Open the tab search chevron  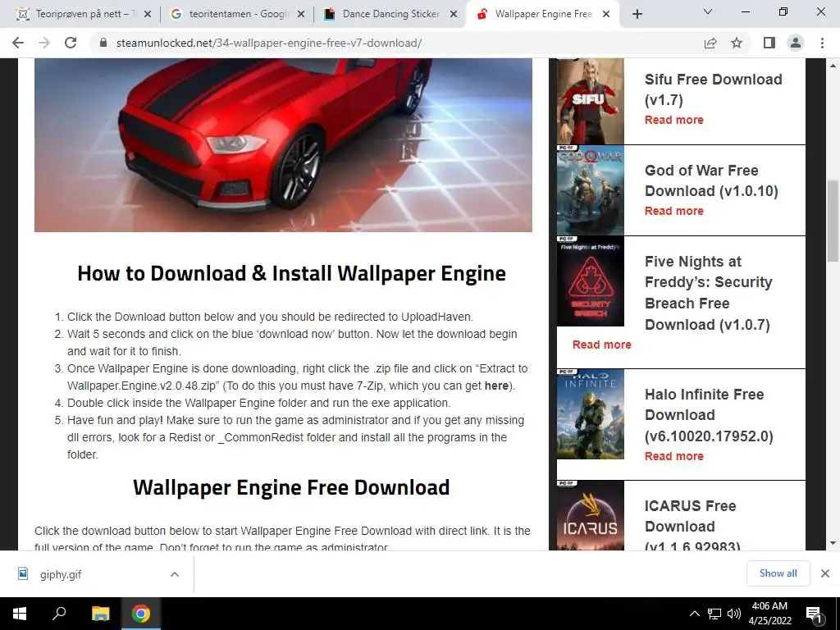[708, 11]
